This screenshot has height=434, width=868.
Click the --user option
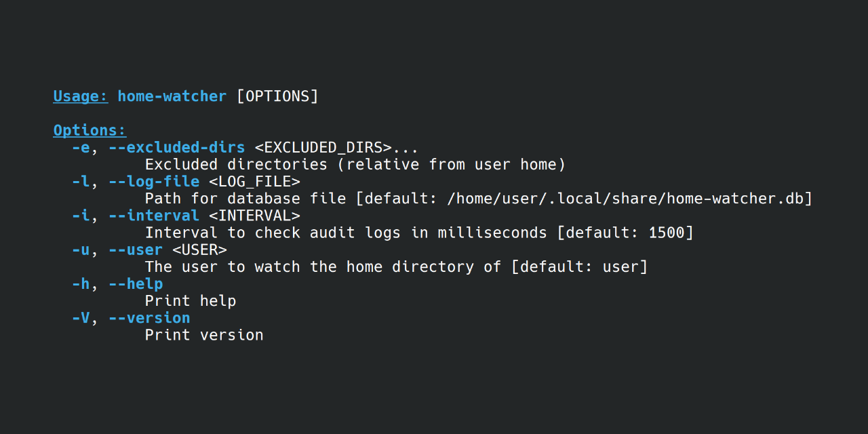tap(135, 250)
